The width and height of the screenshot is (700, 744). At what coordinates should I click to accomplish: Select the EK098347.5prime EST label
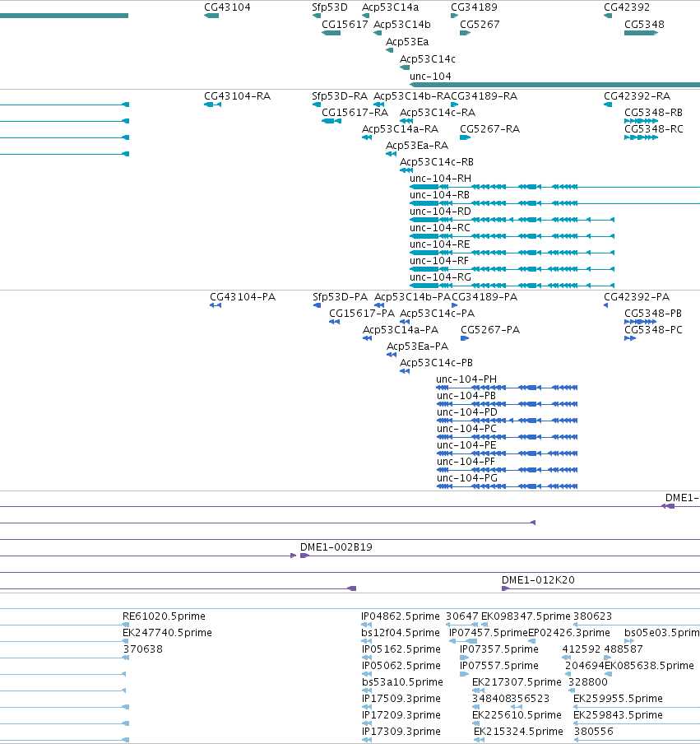526,616
